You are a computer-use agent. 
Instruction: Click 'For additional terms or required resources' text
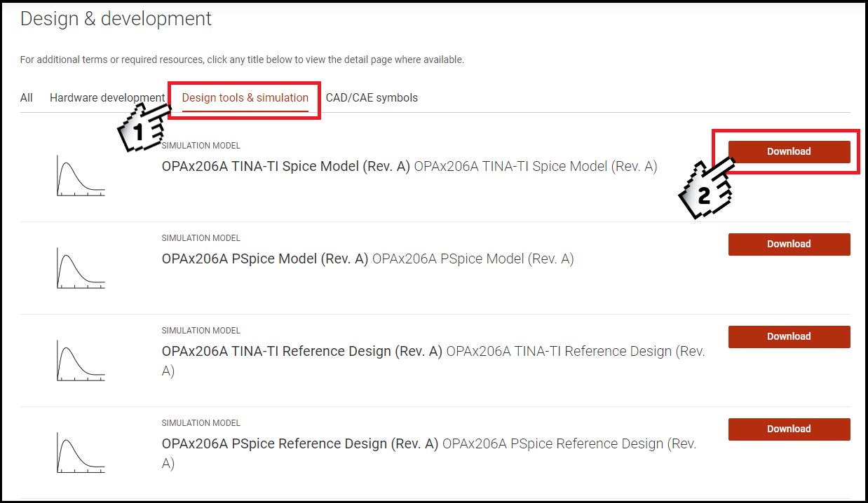coord(242,60)
